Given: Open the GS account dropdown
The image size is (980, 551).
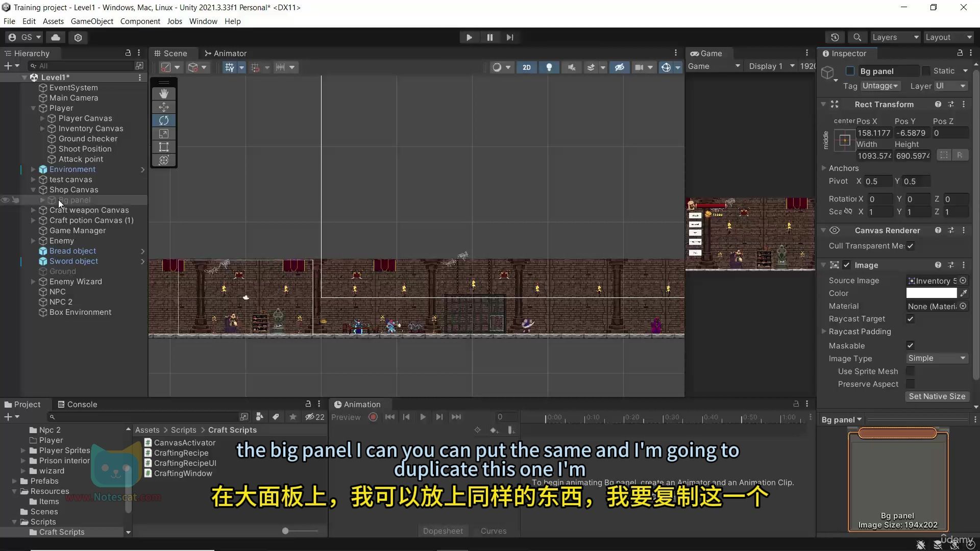Looking at the screenshot, I should coord(24,37).
